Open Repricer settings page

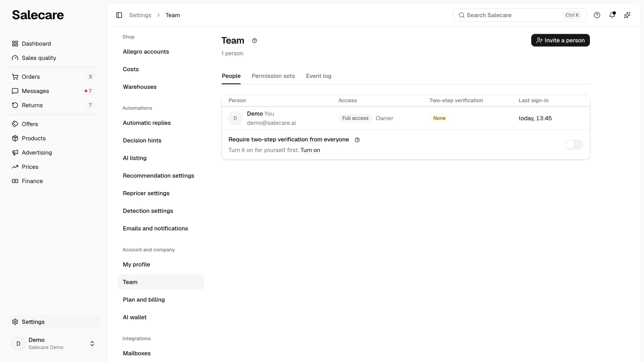point(161,193)
